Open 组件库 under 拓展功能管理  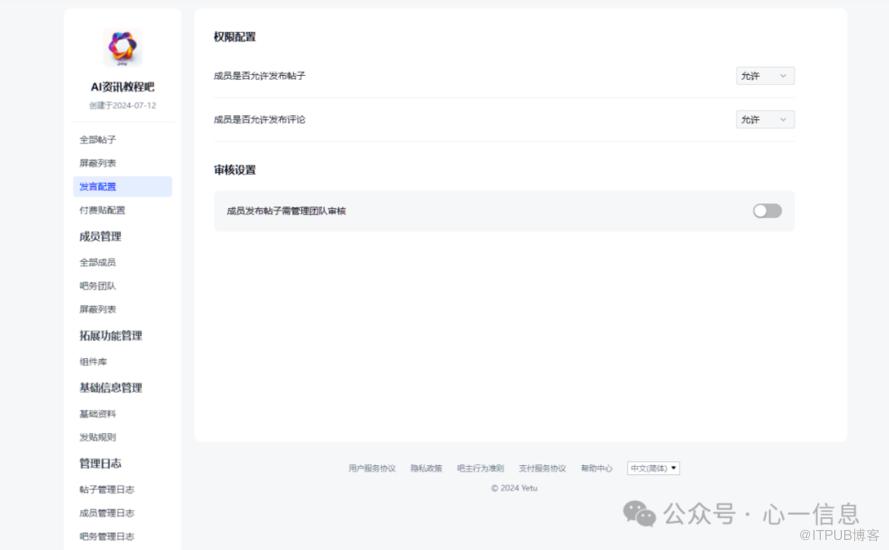[93, 362]
